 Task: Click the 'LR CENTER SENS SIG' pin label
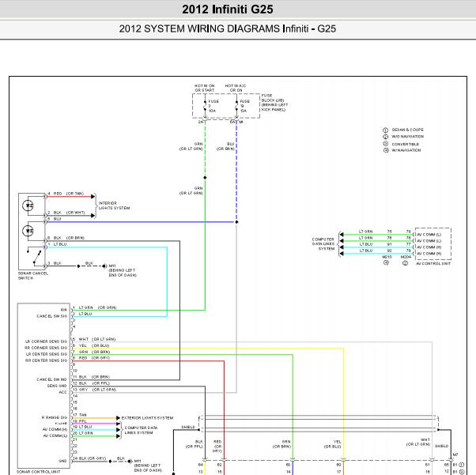coord(46,354)
